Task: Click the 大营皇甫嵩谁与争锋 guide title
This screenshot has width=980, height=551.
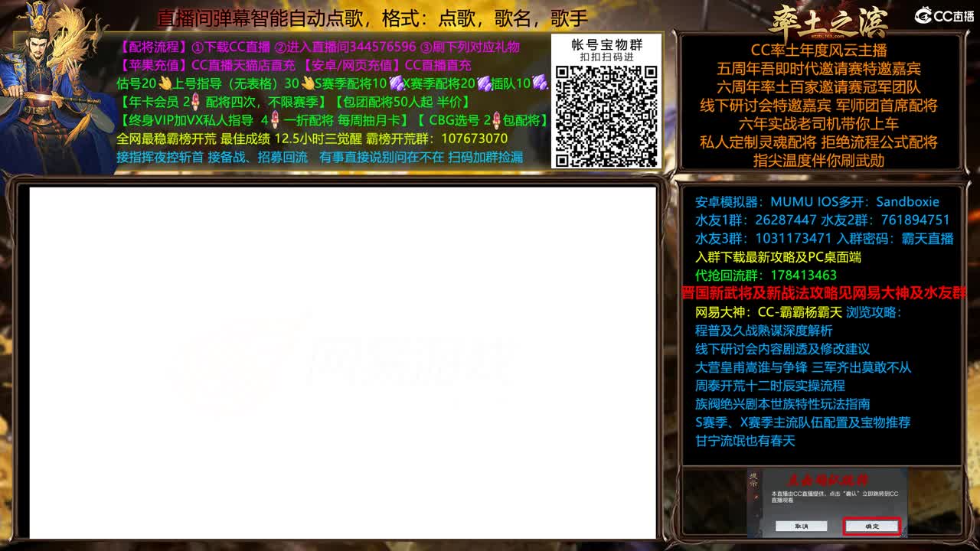Action: tap(803, 367)
